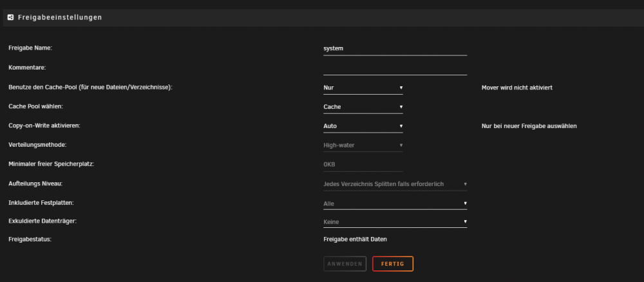Click the Minimaler freier Speicherplatz field showing 0KB
The width and height of the screenshot is (644, 282).
[x=363, y=165]
